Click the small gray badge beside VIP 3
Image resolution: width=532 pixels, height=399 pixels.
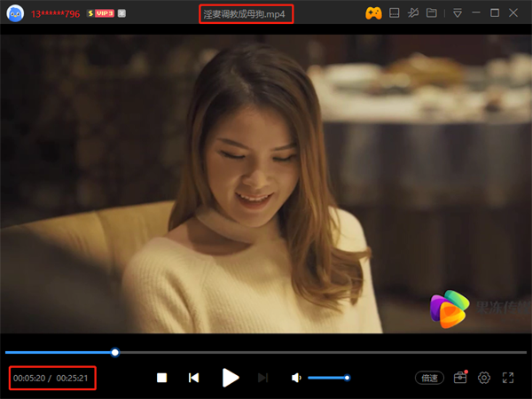121,14
